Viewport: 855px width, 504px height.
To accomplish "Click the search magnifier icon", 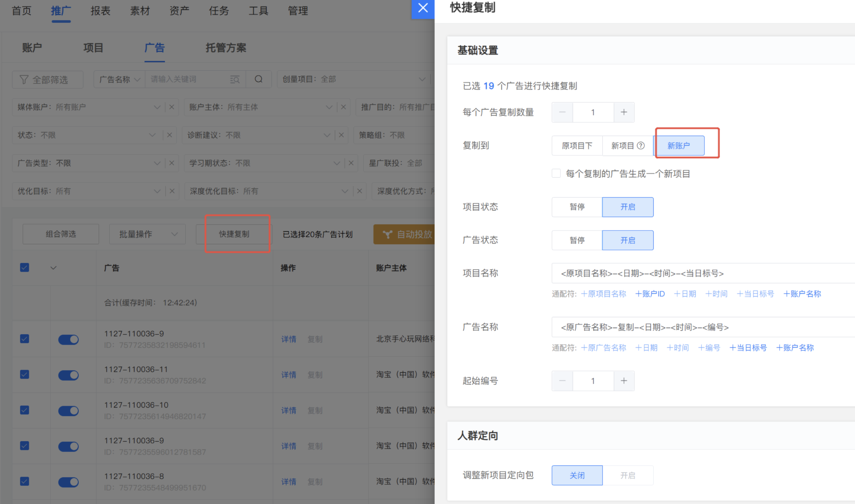I will (258, 79).
